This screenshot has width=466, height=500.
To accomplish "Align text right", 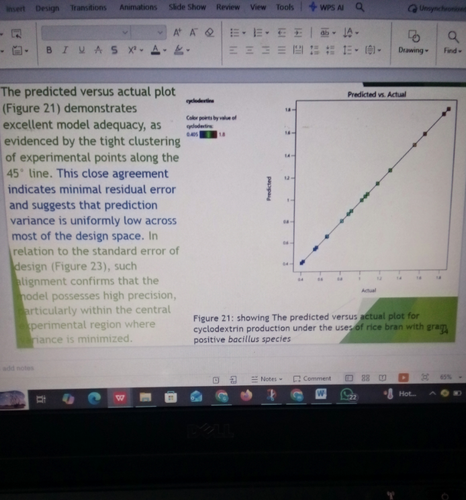I will 266,50.
